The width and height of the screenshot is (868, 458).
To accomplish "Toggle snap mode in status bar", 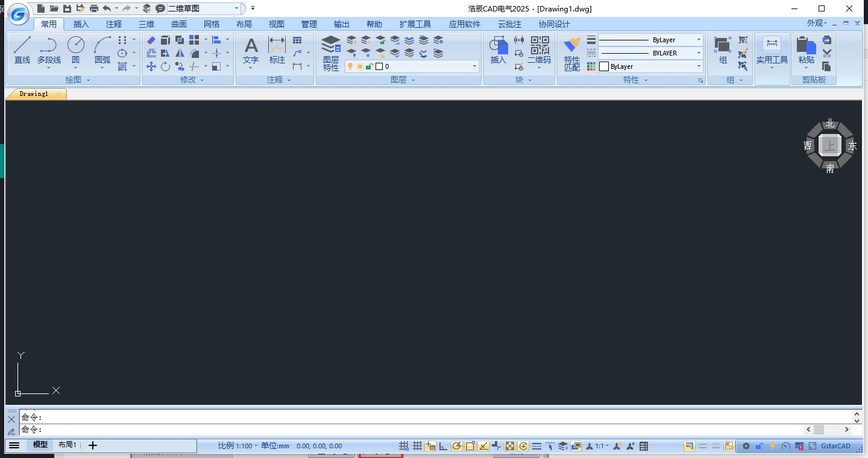I will [x=404, y=446].
